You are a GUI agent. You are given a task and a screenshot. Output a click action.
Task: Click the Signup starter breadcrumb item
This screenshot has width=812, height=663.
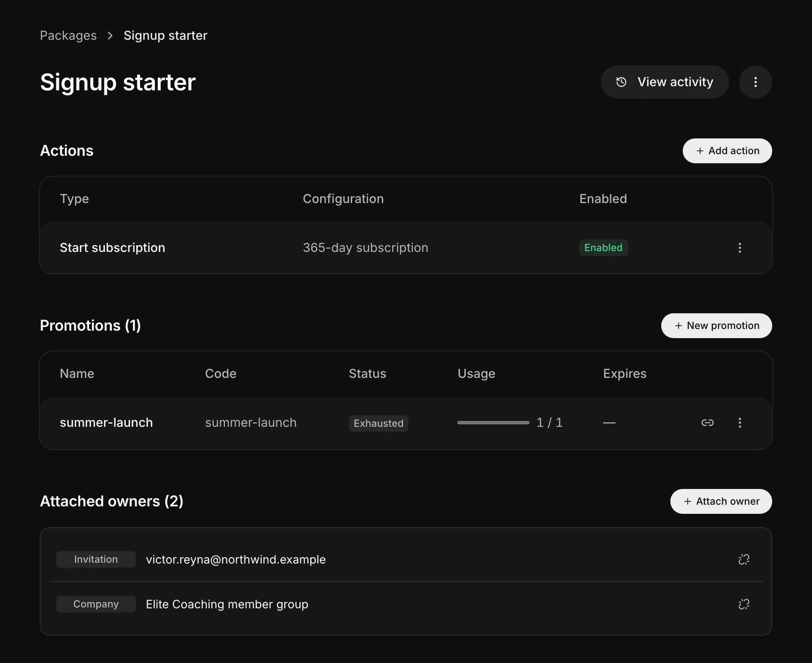pos(165,36)
